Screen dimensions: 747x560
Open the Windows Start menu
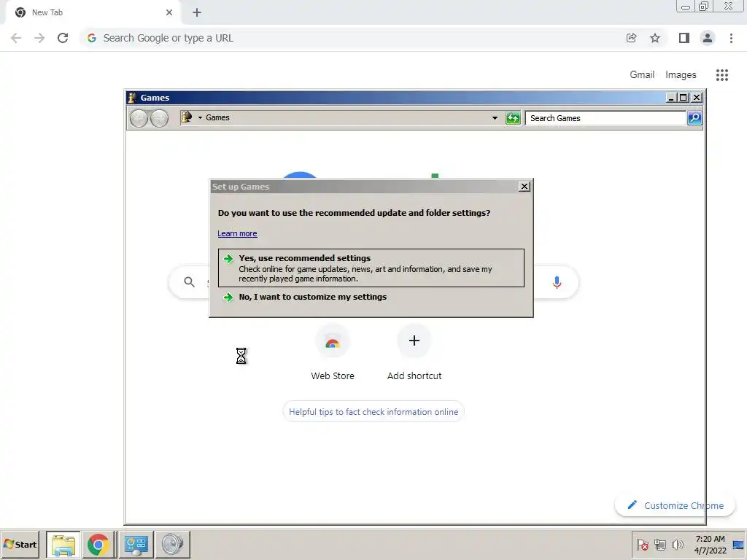click(x=20, y=544)
